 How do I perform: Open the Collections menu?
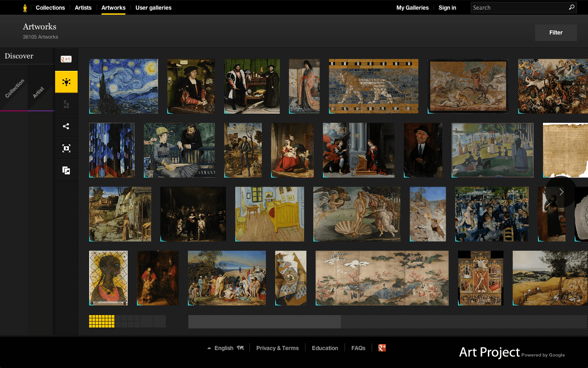[51, 8]
